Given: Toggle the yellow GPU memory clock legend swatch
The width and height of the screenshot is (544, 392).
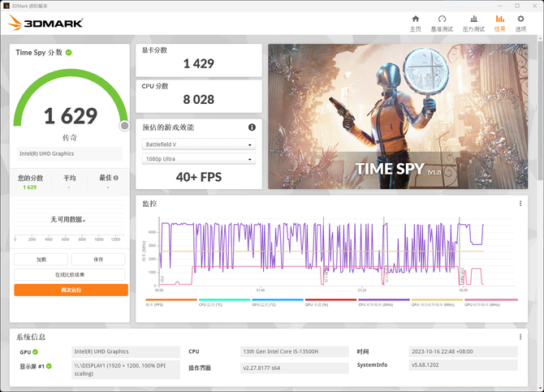Looking at the screenshot, I should [437, 299].
